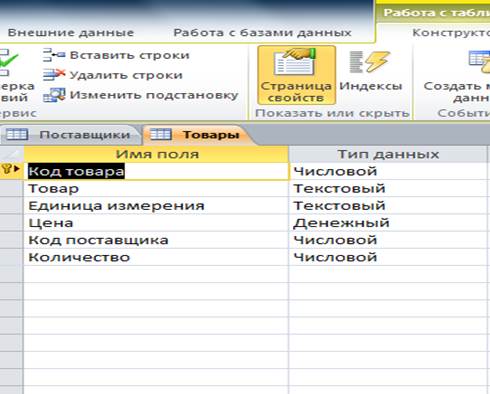Click the row selector for Количество row
This screenshot has height=394, width=490.
12,257
